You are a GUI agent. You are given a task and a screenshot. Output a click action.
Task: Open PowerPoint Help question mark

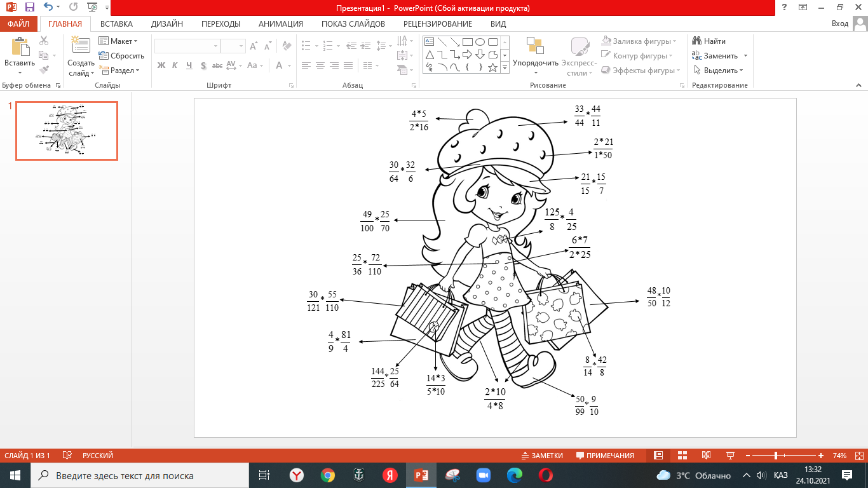coord(785,8)
